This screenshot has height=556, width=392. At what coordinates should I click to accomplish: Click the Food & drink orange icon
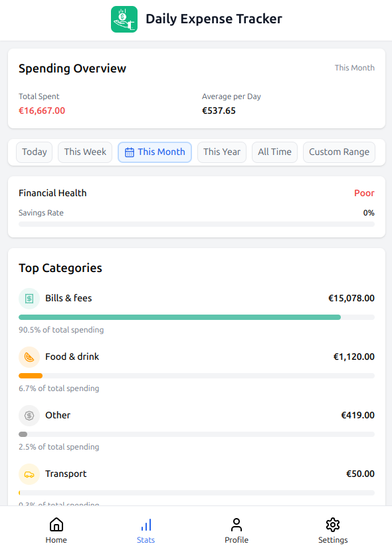29,357
